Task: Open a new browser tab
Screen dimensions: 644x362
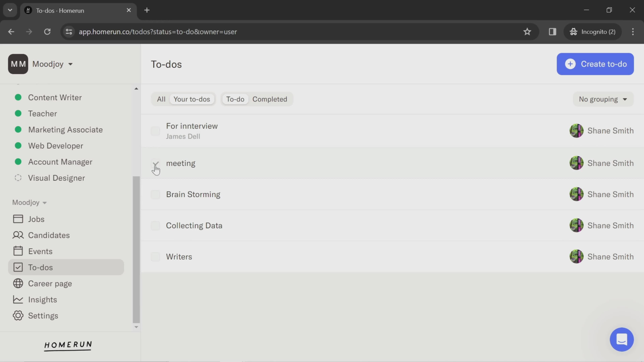Action: (x=147, y=10)
